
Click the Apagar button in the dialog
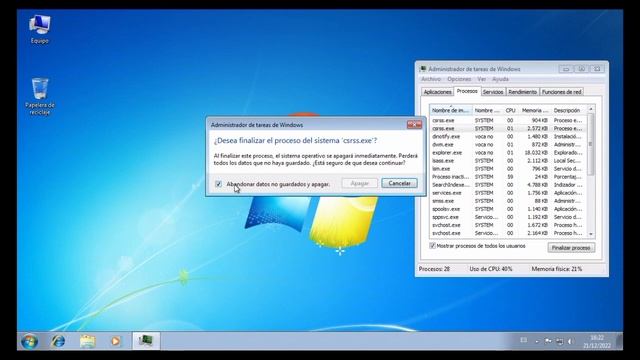click(x=360, y=183)
